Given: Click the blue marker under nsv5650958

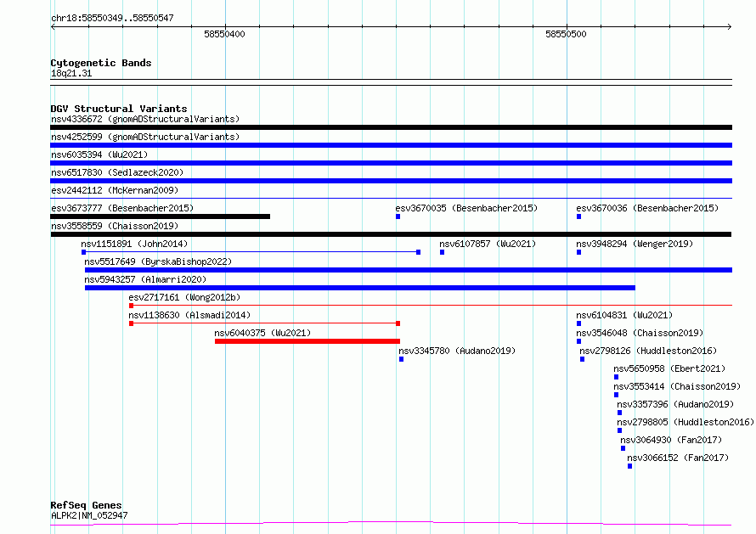Looking at the screenshot, I should click(616, 378).
